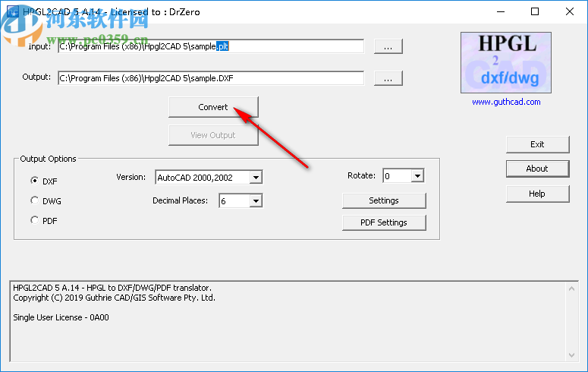Open browse dialog for Input file
This screenshot has height=372, width=588.
388,46
